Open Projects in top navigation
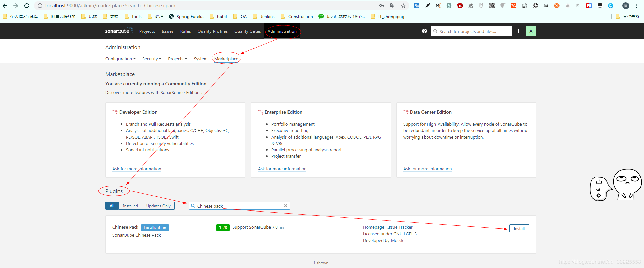This screenshot has height=268, width=644. point(147,31)
